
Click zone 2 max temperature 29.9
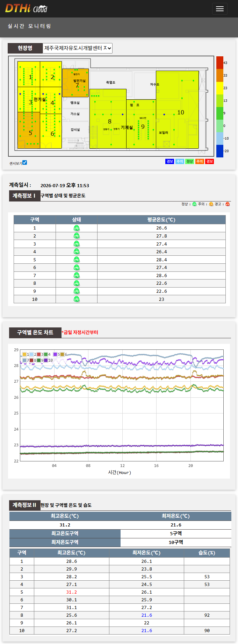72,569
